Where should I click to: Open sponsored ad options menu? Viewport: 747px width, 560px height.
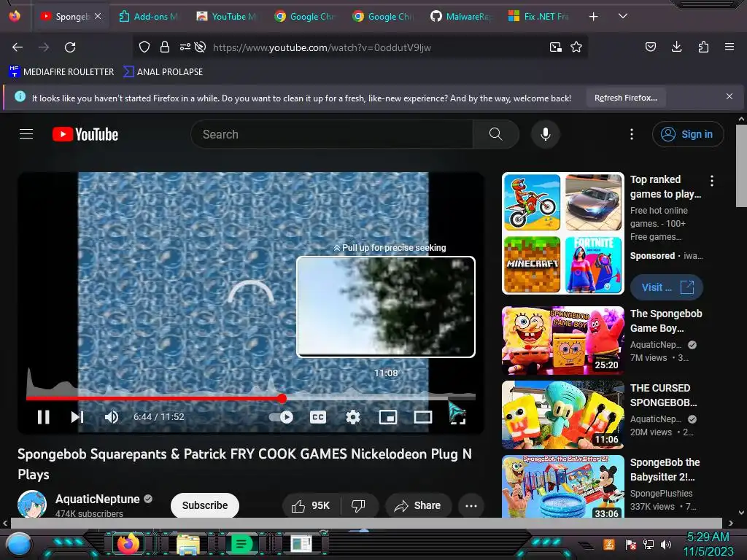pos(712,181)
